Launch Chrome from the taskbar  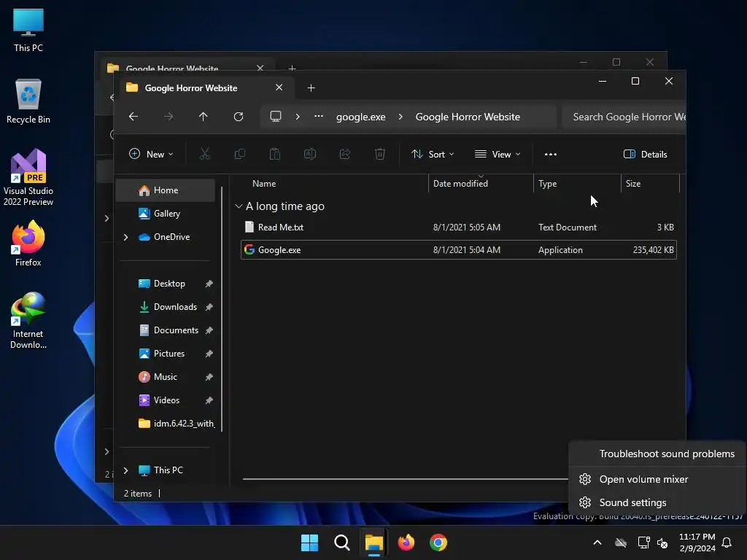click(x=438, y=542)
